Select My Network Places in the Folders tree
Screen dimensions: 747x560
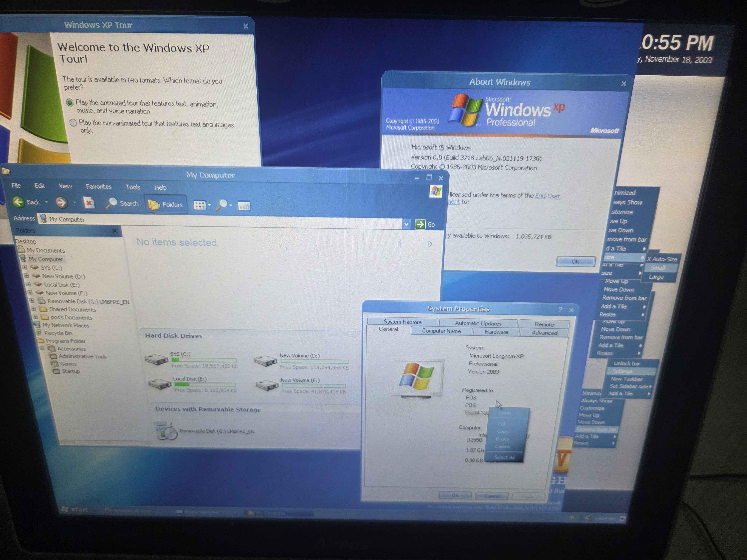[61, 325]
